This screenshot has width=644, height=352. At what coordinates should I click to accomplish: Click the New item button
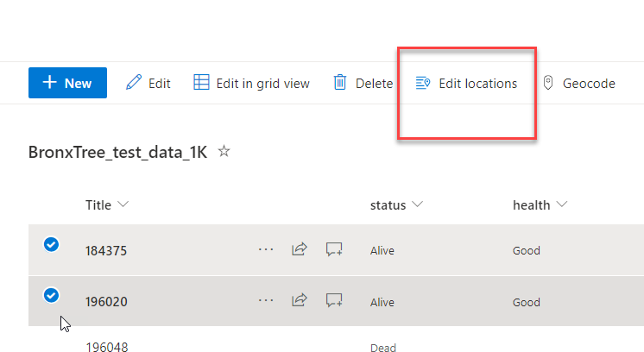67,83
